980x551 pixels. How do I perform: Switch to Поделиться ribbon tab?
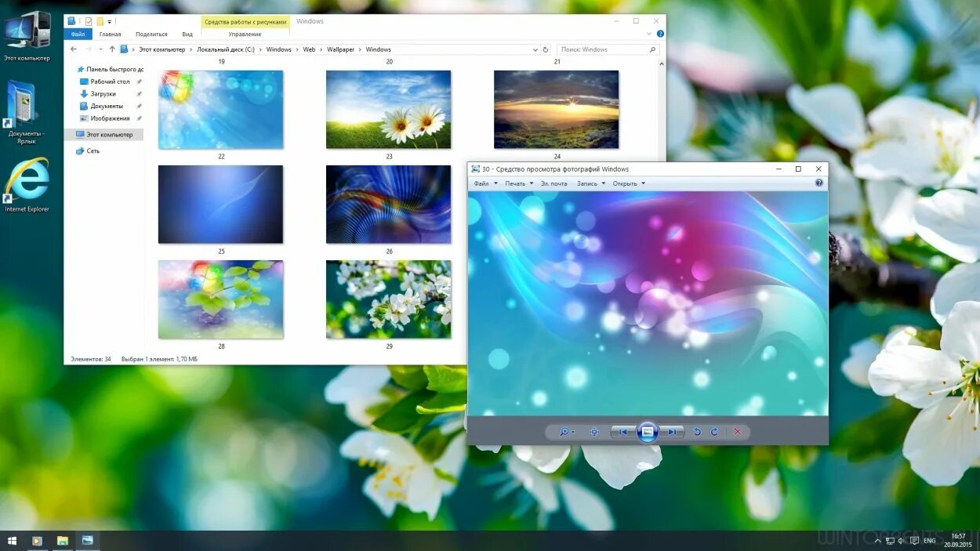[151, 34]
